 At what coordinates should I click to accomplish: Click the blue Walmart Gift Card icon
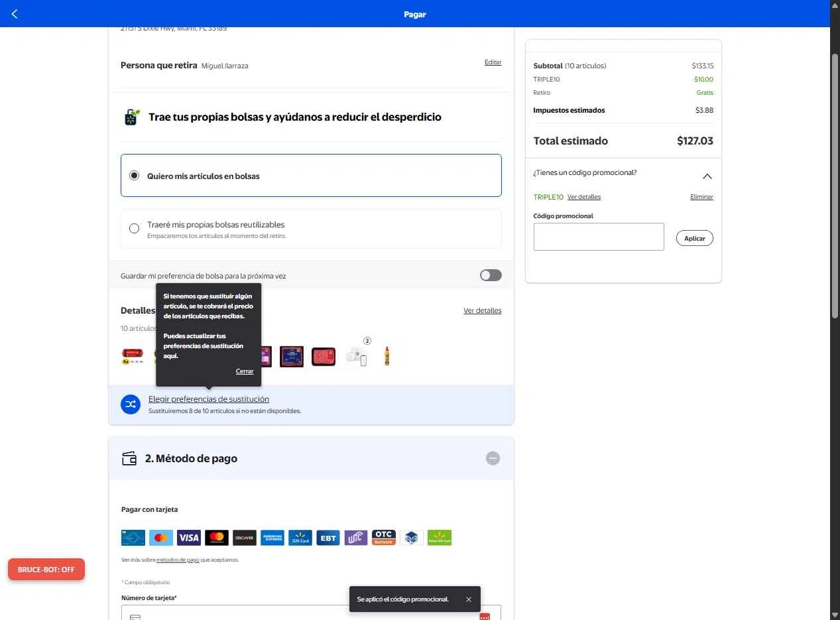[300, 538]
